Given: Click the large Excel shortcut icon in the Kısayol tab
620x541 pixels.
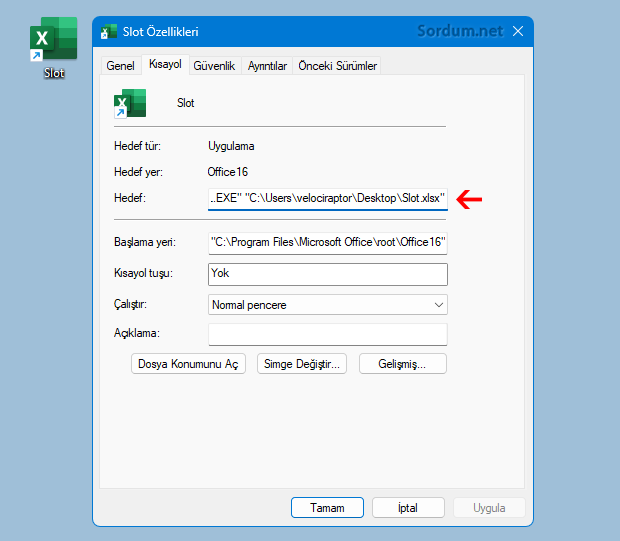Looking at the screenshot, I should [130, 103].
